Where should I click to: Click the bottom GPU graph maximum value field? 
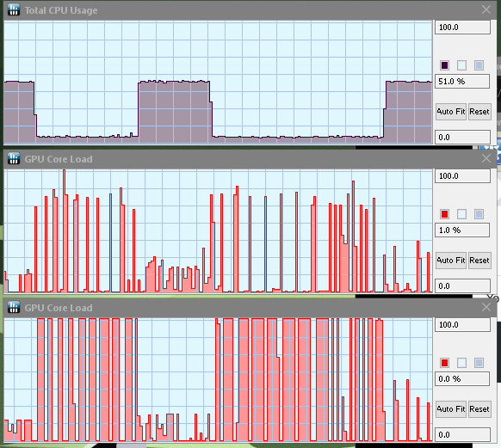click(462, 324)
